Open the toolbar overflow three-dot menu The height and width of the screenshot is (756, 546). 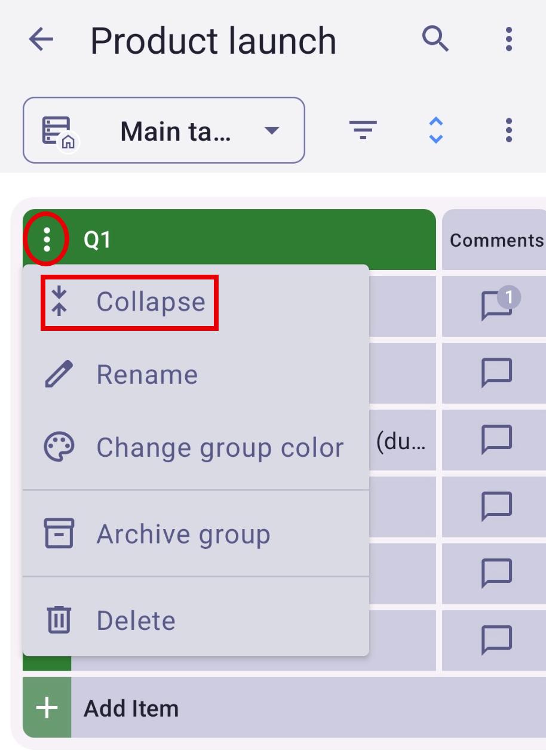click(508, 131)
